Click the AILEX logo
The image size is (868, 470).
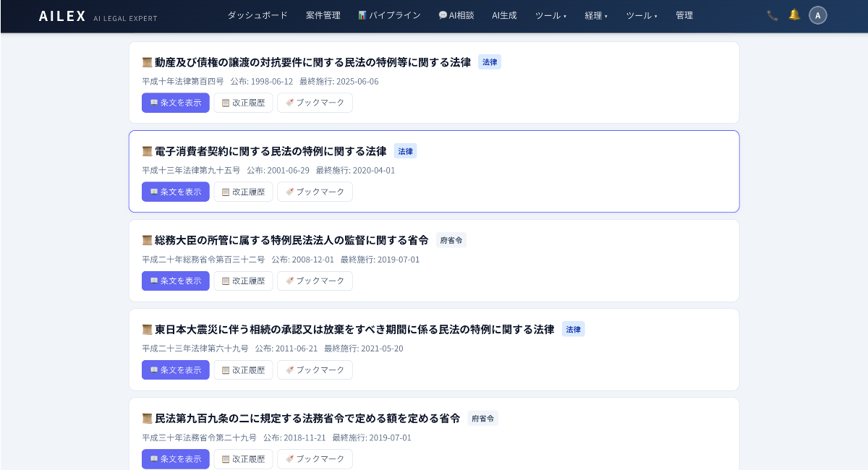[62, 16]
